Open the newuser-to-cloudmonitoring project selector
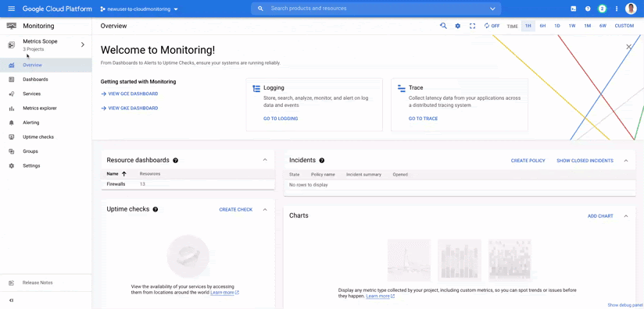This screenshot has height=309, width=644. pos(139,9)
